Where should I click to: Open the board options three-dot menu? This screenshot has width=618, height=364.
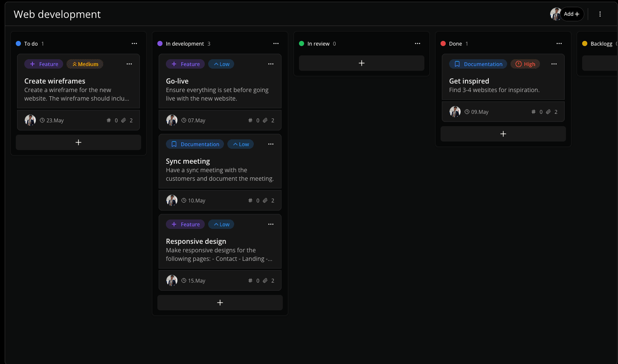click(x=600, y=14)
